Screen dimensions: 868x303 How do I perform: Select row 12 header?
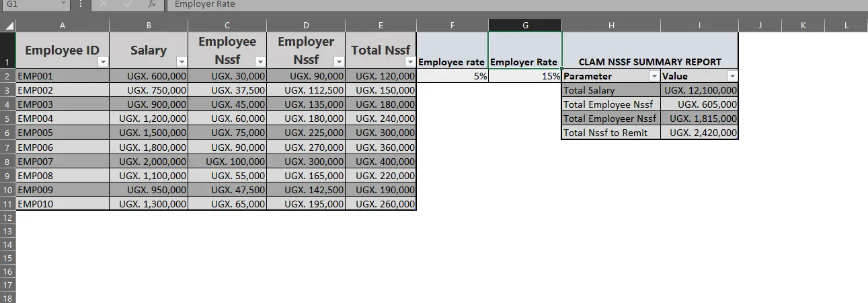point(7,217)
